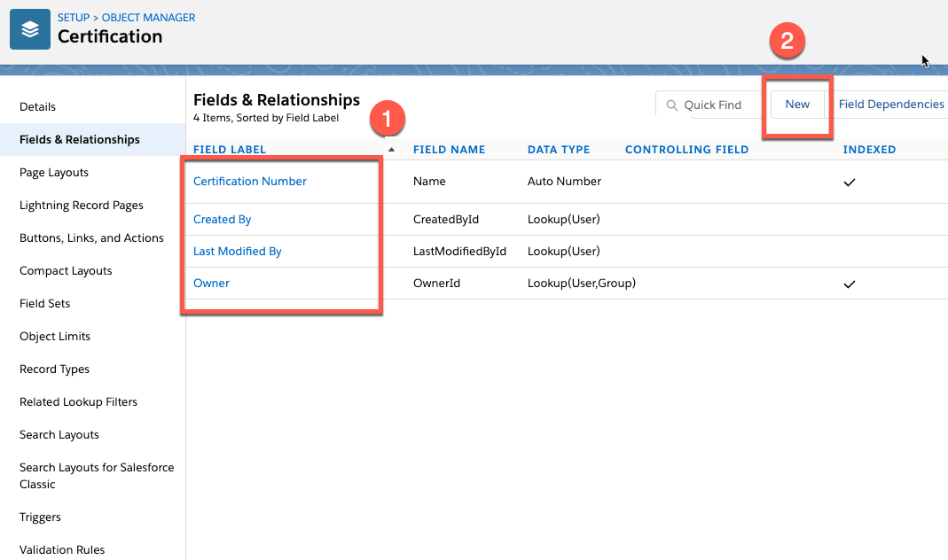Open the Created By field details
The image size is (948, 560).
[x=222, y=219]
